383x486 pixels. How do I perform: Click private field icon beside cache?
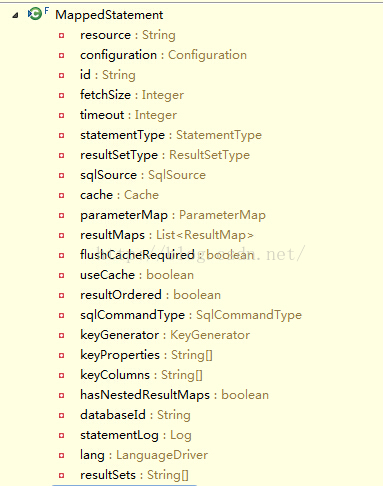click(61, 195)
